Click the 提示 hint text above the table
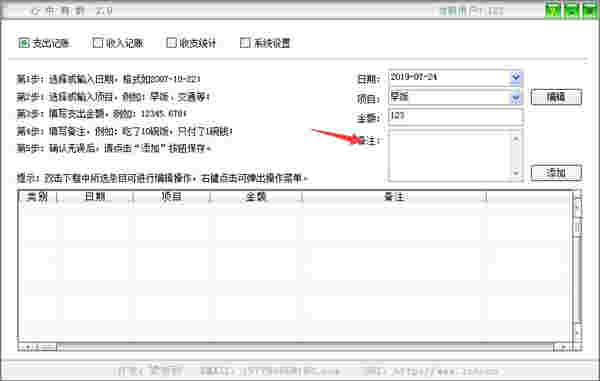The image size is (600, 381). click(x=162, y=178)
